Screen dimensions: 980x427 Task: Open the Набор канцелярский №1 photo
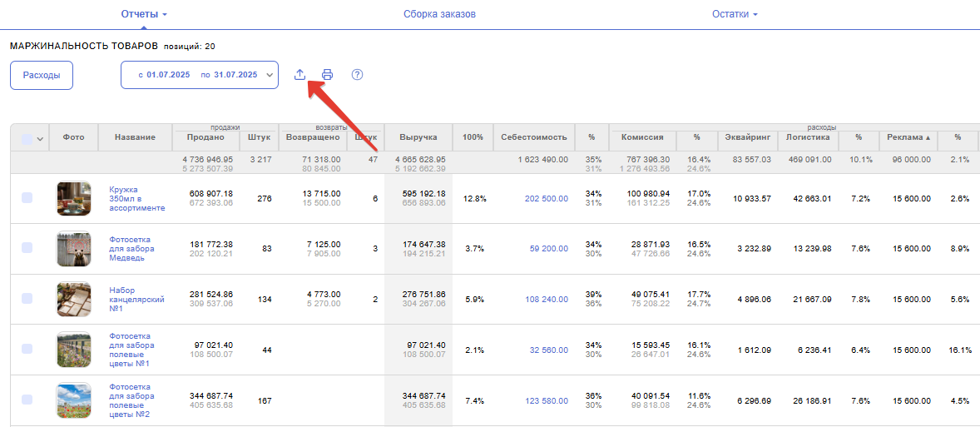pos(73,299)
